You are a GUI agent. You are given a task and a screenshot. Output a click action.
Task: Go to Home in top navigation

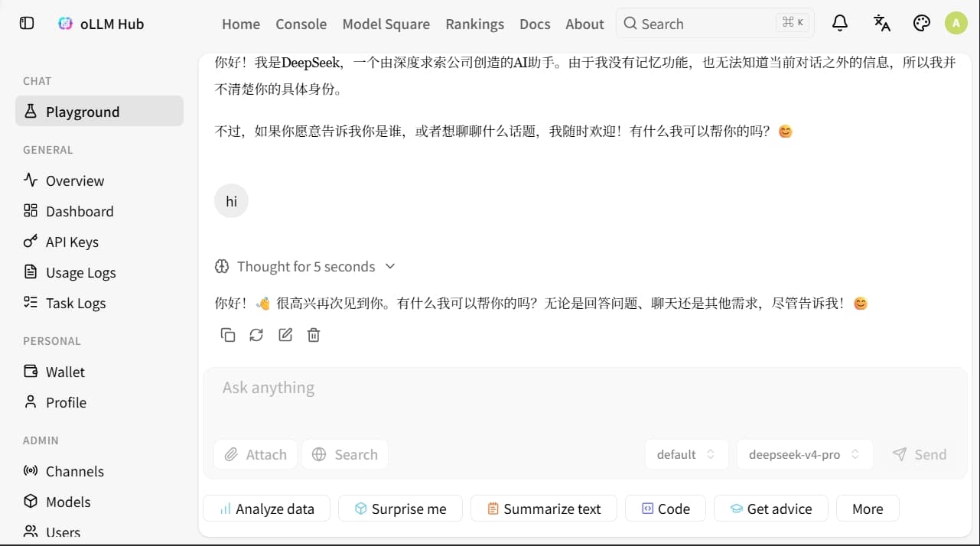coord(241,24)
